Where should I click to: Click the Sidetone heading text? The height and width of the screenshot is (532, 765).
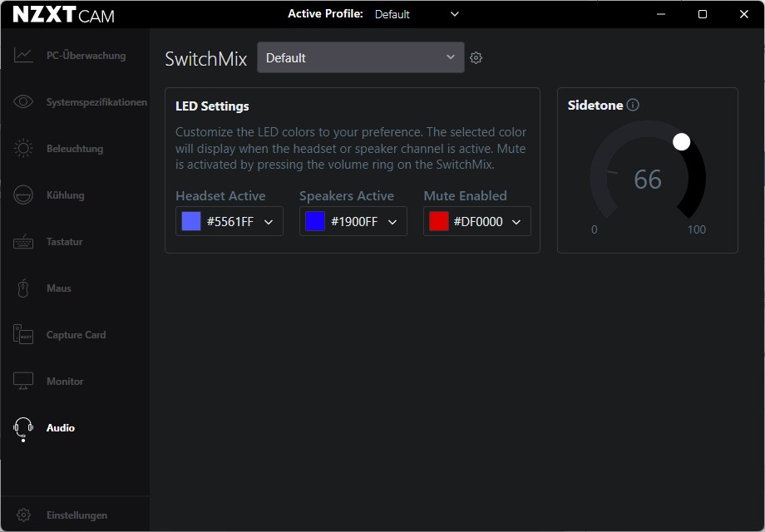(595, 106)
